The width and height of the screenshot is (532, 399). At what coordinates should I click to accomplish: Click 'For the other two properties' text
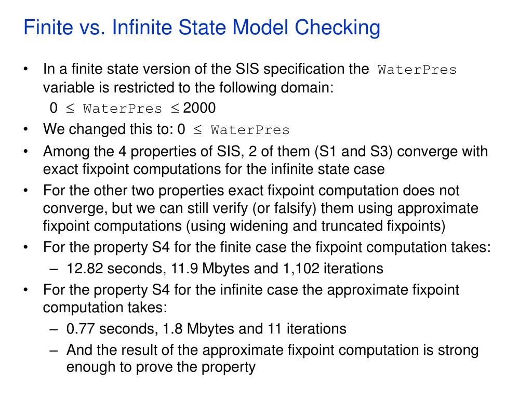pyautogui.click(x=134, y=191)
